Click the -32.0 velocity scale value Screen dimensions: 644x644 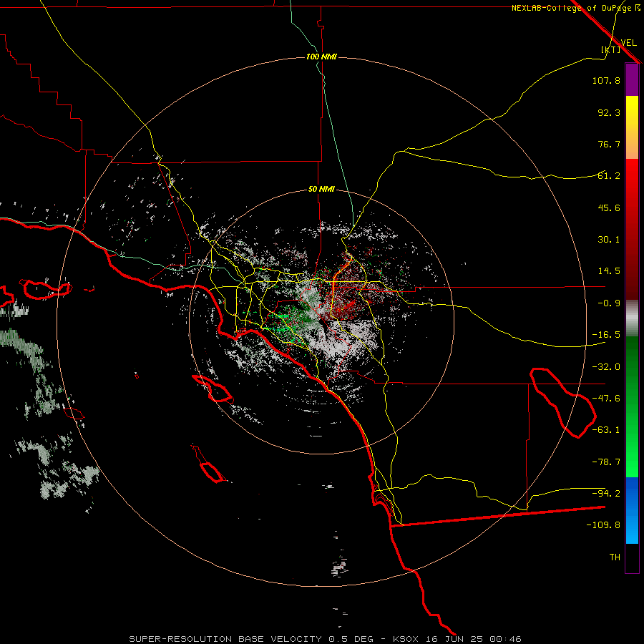(x=606, y=367)
